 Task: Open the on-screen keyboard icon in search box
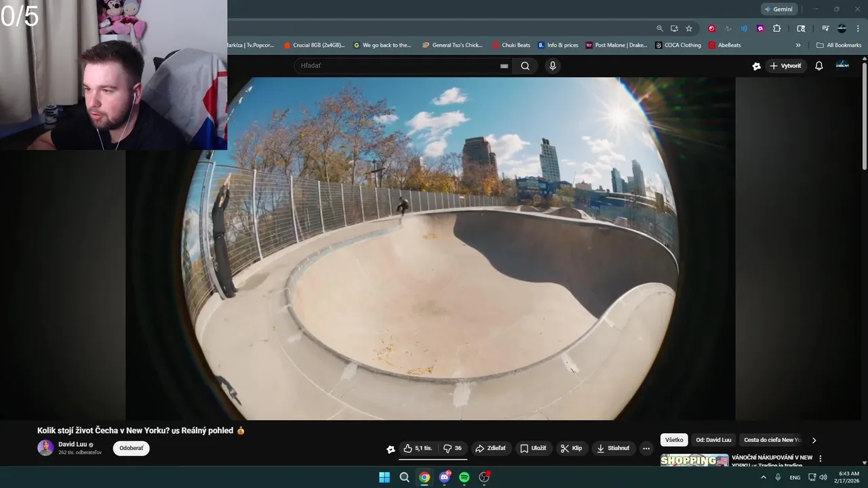[x=504, y=66]
